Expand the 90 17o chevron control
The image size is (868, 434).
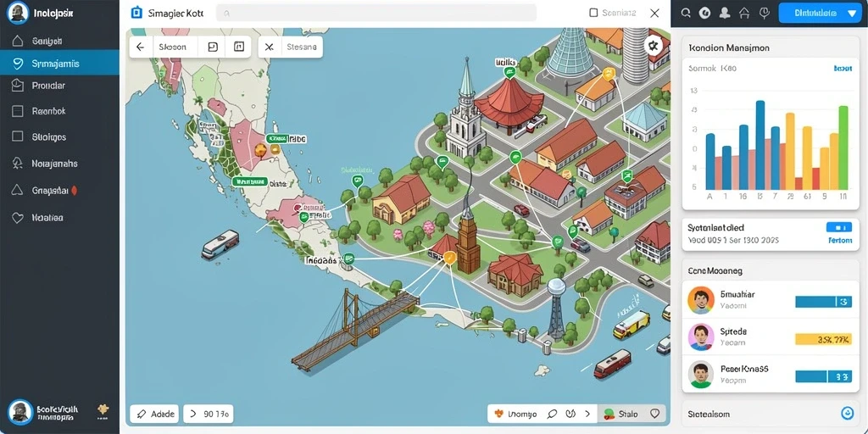(x=209, y=414)
